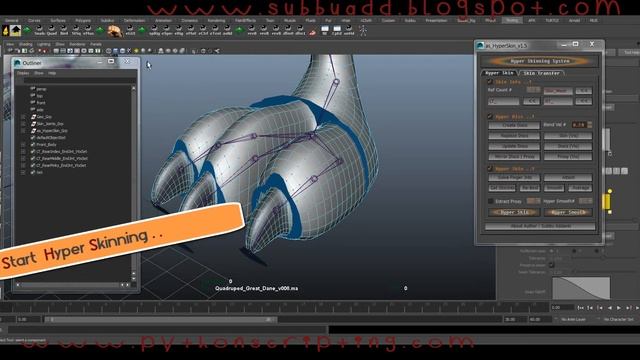Click the play forward button
This screenshot has width=640, height=360.
619,308
